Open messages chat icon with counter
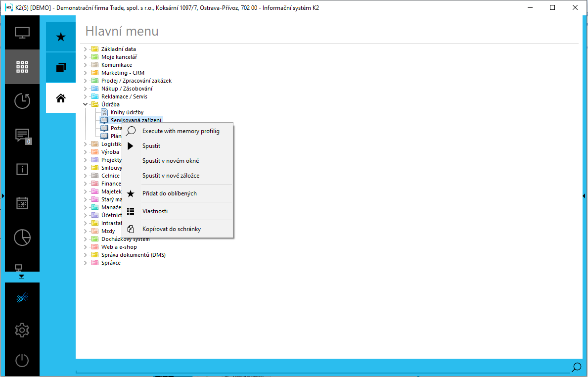The height and width of the screenshot is (377, 588). click(22, 136)
